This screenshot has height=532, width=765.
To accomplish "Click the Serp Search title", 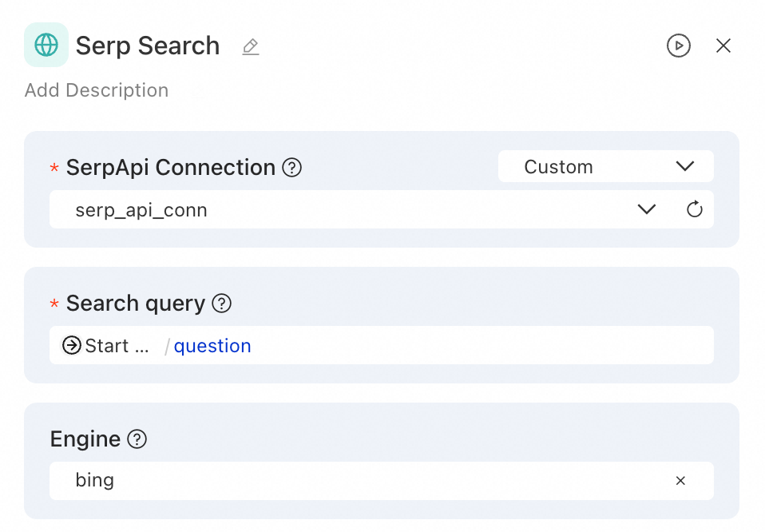I will [x=148, y=46].
